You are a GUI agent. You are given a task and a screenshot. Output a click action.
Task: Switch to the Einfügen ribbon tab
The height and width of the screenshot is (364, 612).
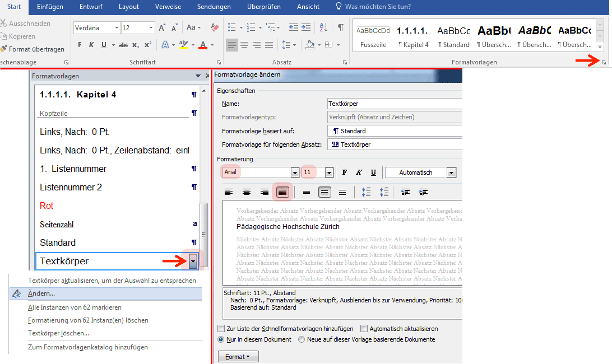pos(50,7)
